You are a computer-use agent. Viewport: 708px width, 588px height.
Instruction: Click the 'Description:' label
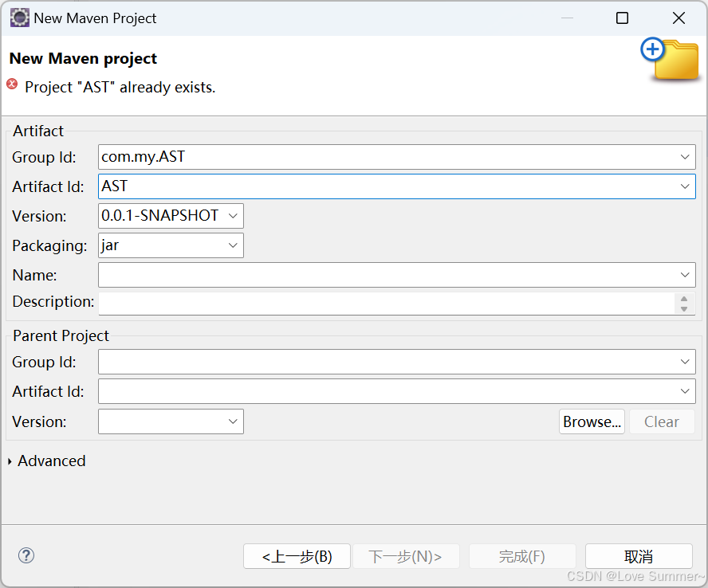[53, 301]
